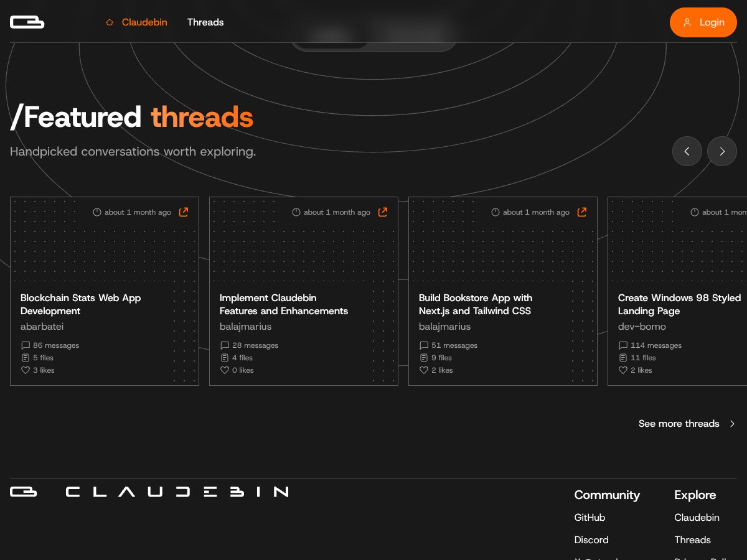Image resolution: width=747 pixels, height=560 pixels.
Task: Open external link icon on Build Bookstore card
Action: (582, 212)
